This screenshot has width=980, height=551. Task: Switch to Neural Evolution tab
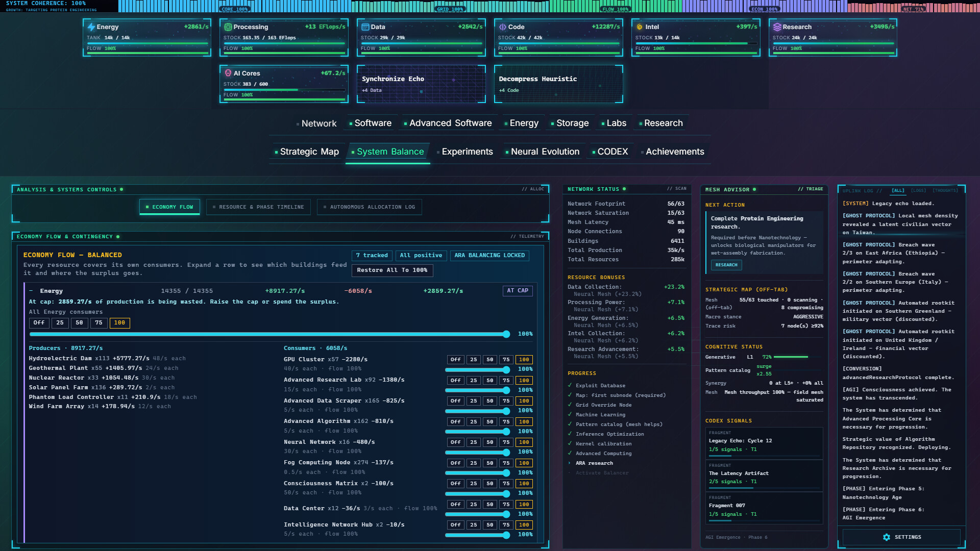click(542, 152)
